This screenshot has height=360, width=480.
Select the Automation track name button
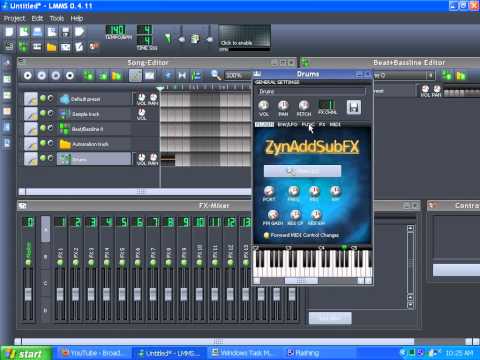(x=94, y=144)
